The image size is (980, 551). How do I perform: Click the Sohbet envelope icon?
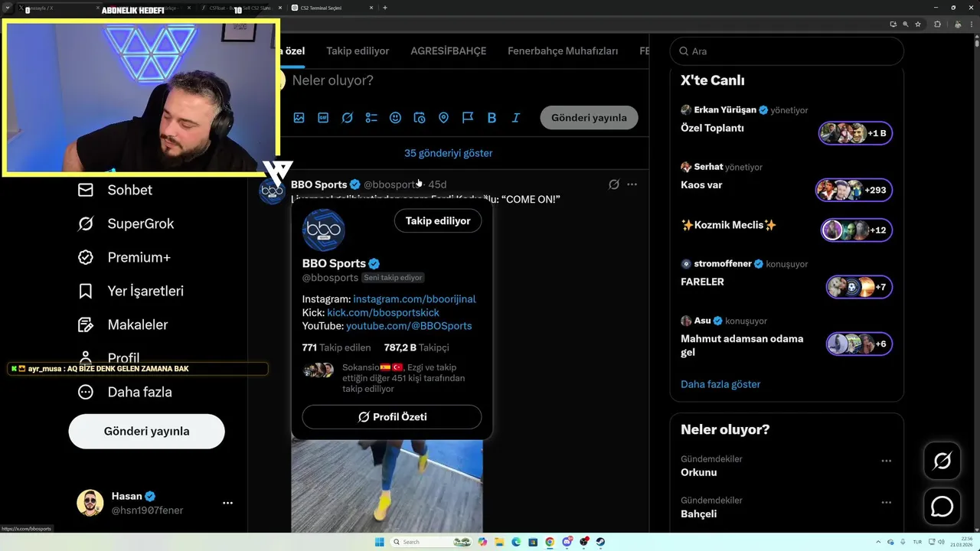pyautogui.click(x=86, y=190)
